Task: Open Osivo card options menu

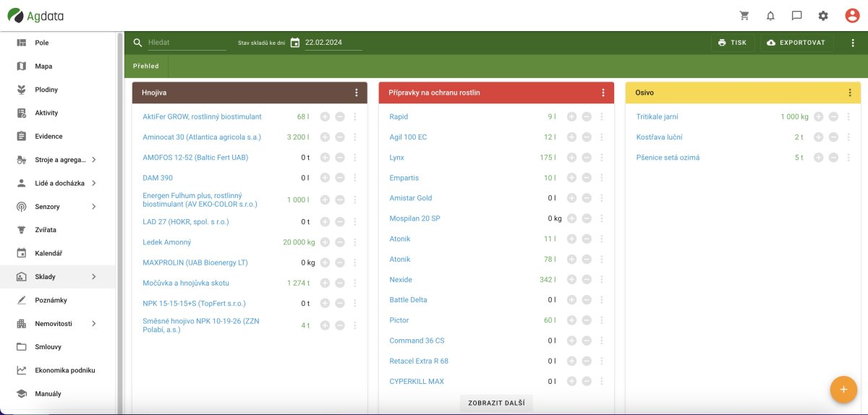Action: (850, 93)
